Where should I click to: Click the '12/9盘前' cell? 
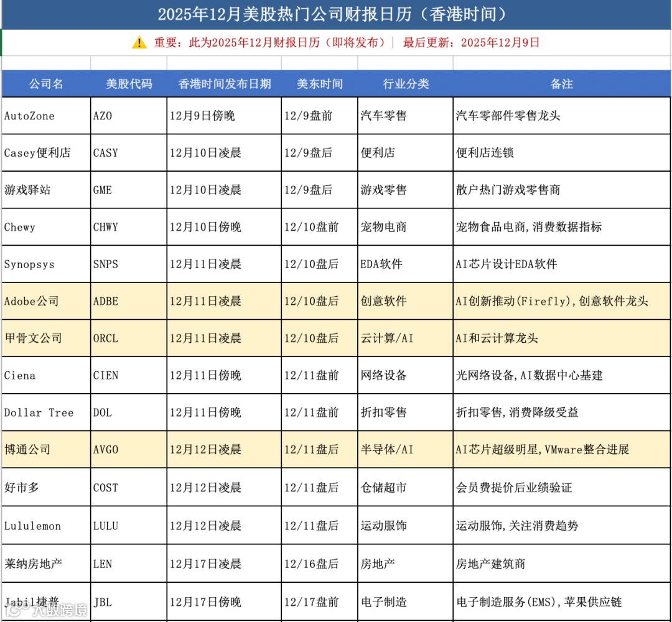(x=320, y=116)
